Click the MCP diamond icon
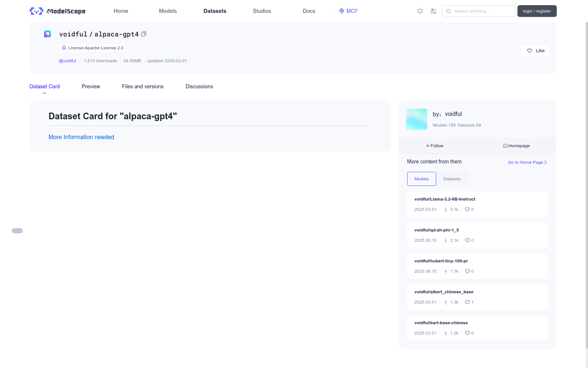 click(341, 11)
